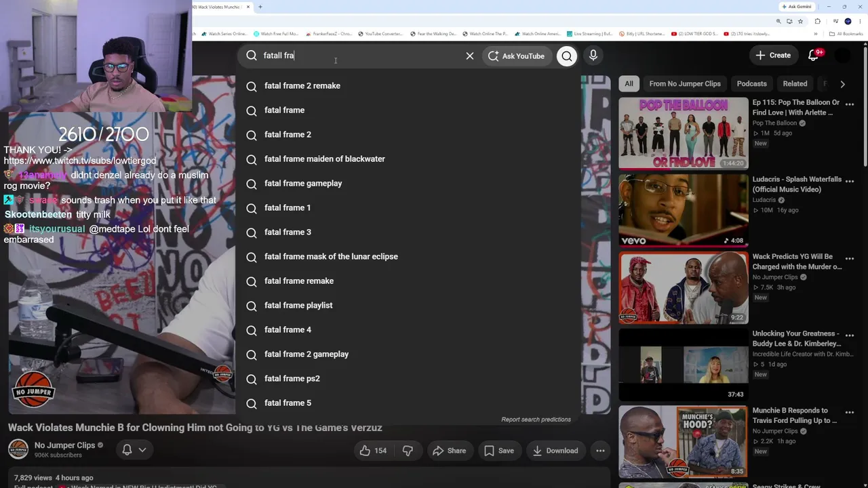This screenshot has width=868, height=488.
Task: Open 'YouTube Converter' bookmark
Action: pyautogui.click(x=380, y=34)
